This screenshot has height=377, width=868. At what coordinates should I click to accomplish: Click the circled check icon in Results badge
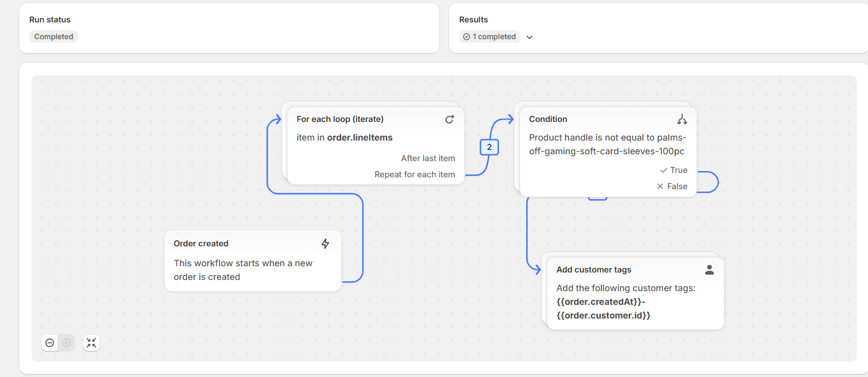[x=466, y=37]
